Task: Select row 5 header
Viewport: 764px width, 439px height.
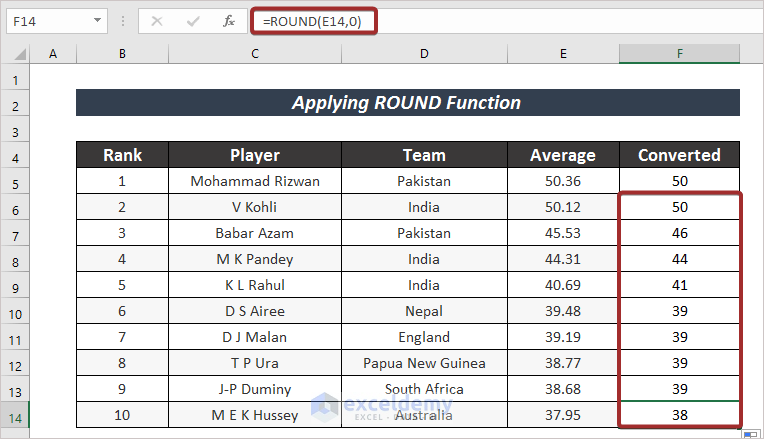Action: [x=15, y=181]
